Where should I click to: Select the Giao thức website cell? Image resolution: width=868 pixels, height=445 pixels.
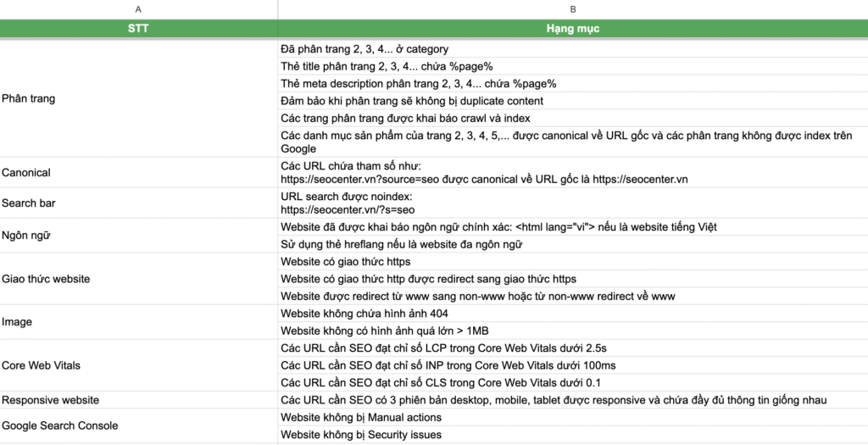(138, 279)
